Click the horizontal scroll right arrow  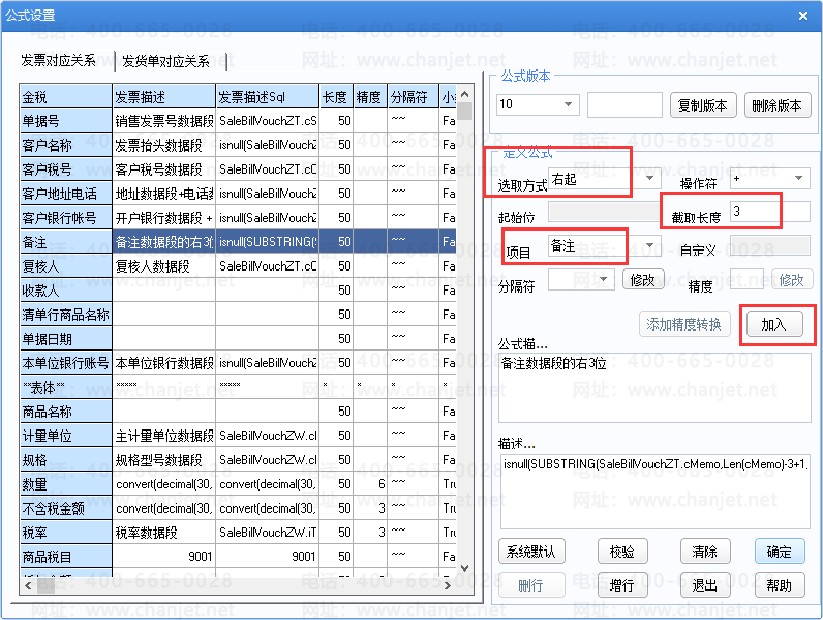click(447, 585)
